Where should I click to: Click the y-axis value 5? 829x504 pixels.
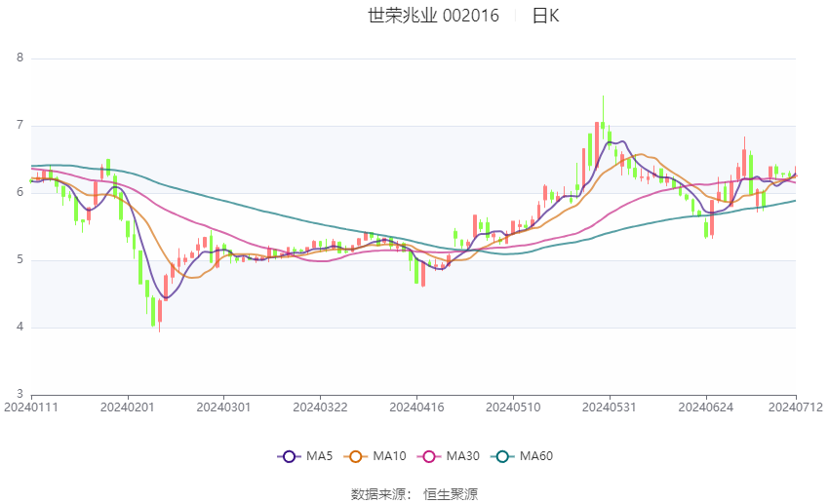coord(20,259)
